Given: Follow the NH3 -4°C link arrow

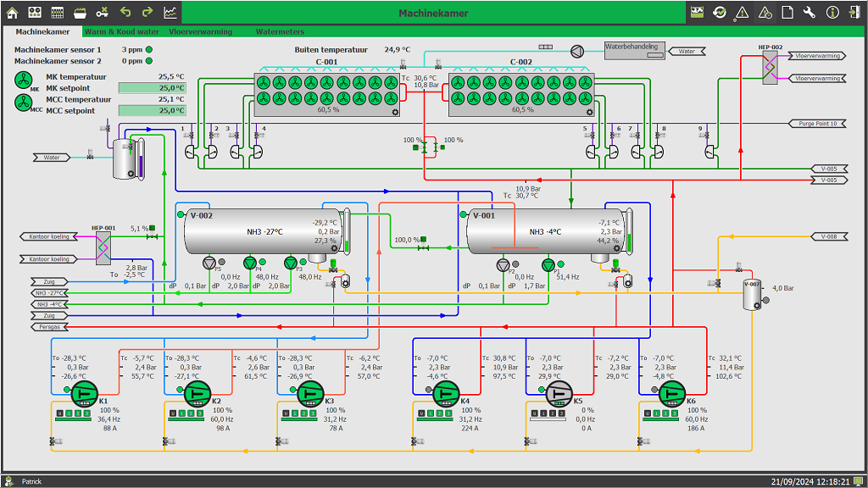Looking at the screenshot, I should click(50, 304).
